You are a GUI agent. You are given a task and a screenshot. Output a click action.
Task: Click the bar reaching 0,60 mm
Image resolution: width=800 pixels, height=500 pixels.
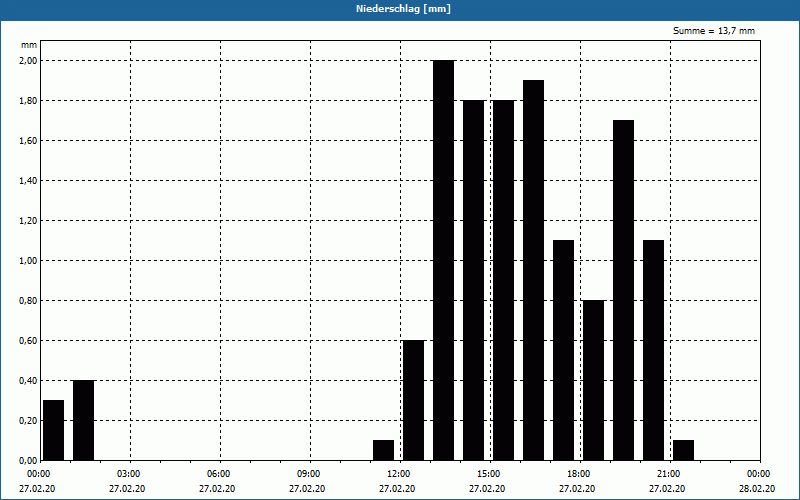[413, 400]
